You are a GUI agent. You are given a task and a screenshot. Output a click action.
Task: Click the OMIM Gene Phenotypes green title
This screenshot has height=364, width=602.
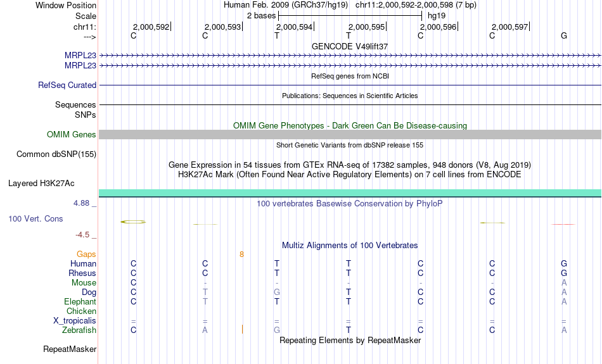pos(350,125)
